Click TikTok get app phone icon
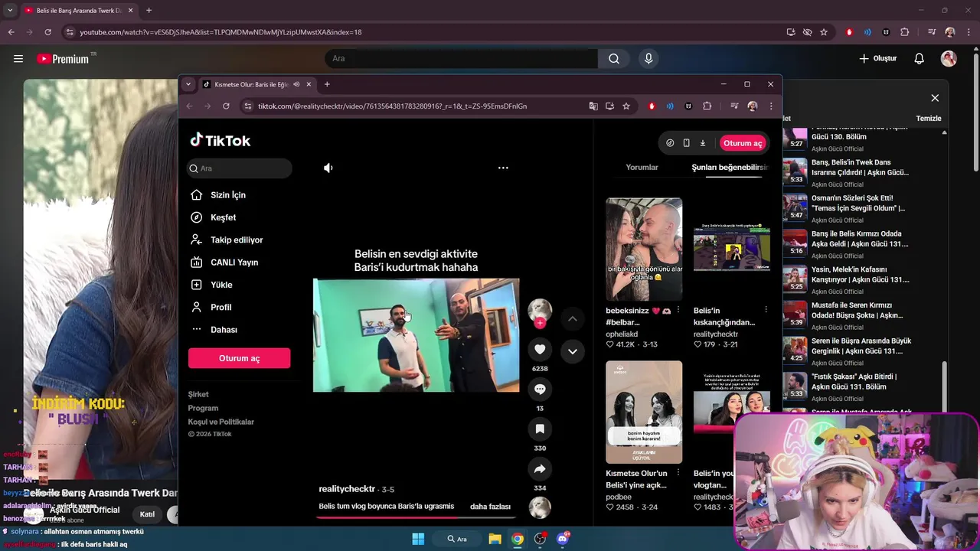Screen dimensions: 980x551 pos(686,143)
